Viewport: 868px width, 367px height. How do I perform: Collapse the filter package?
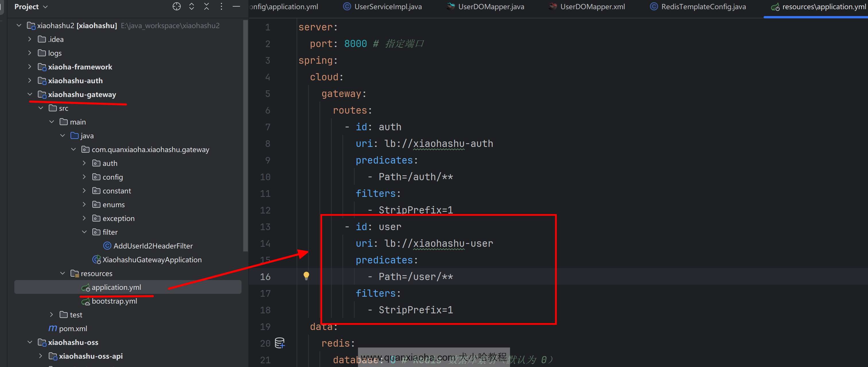pyautogui.click(x=84, y=232)
